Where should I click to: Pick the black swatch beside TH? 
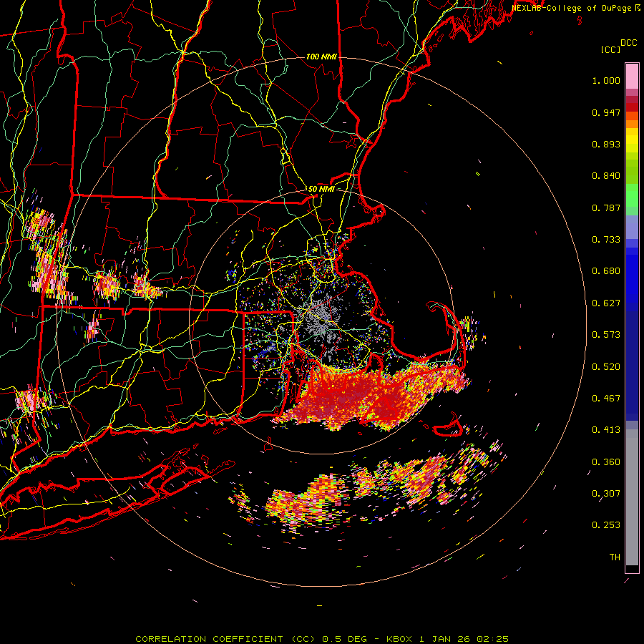[x=632, y=568]
